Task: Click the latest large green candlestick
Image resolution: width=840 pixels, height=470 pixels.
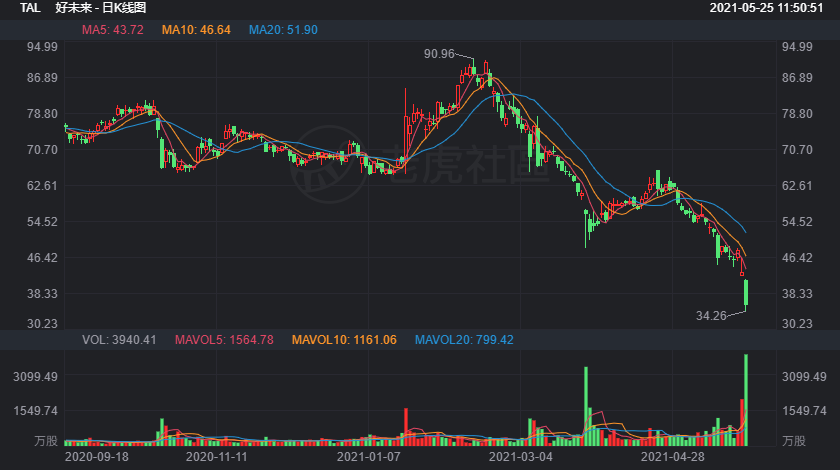Action: tap(746, 293)
